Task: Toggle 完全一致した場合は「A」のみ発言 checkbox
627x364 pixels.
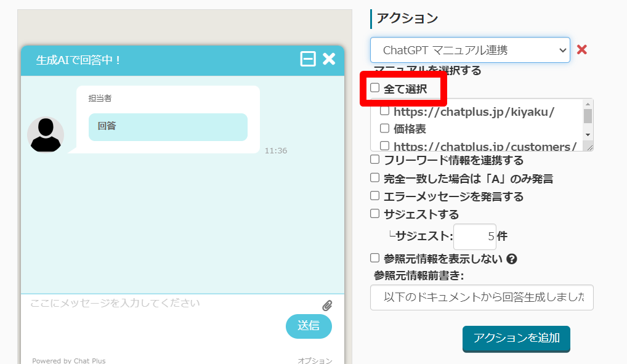Action: coord(375,178)
